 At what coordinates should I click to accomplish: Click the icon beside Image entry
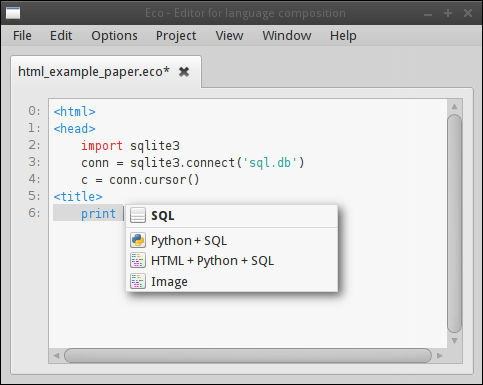(138, 281)
